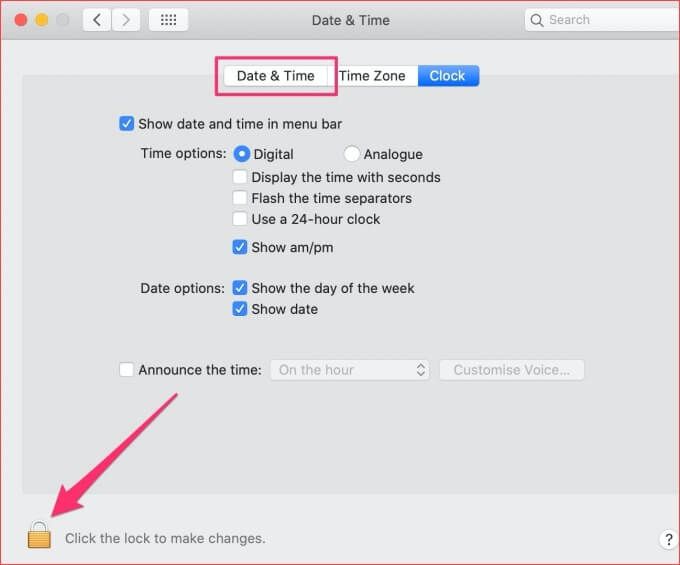Go forward with the right chevron button
The height and width of the screenshot is (565, 680).
pyautogui.click(x=126, y=20)
